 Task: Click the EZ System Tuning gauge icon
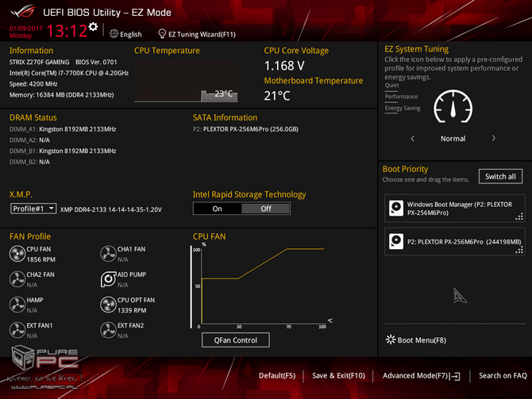click(x=453, y=107)
